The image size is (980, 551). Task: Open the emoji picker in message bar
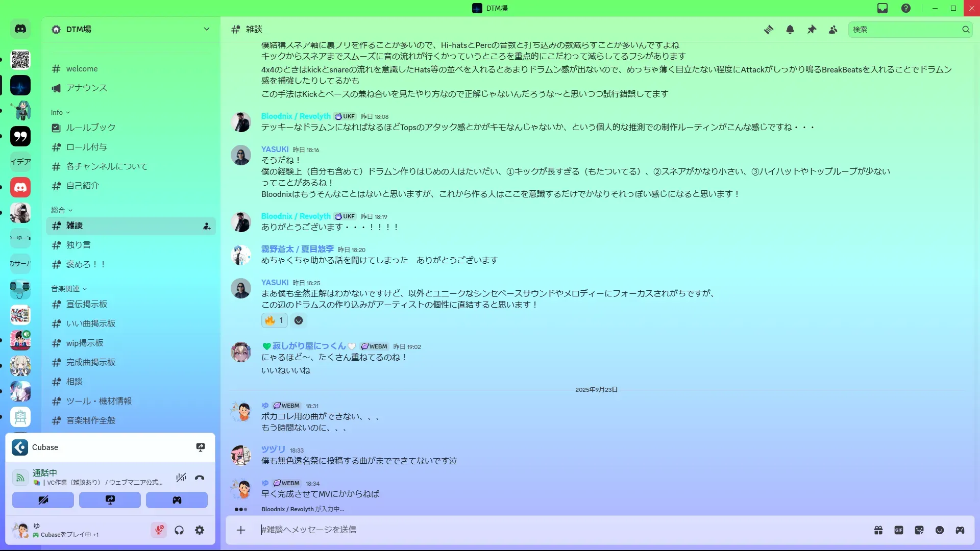[x=940, y=530]
